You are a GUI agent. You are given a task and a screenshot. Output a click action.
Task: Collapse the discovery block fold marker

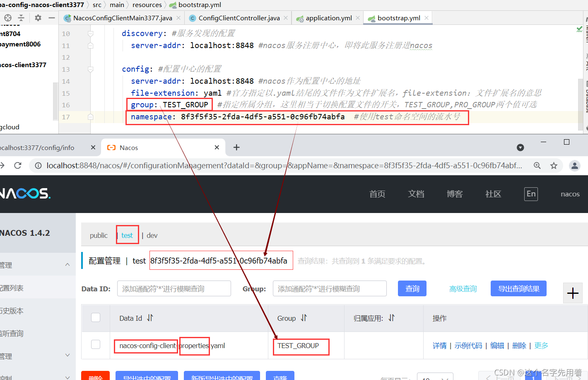(x=90, y=34)
